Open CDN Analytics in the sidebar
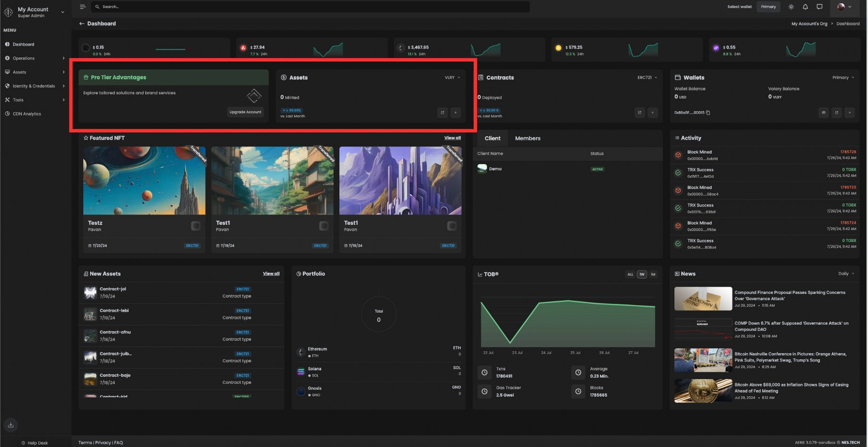Viewport: 868px width, 447px height. (x=27, y=114)
